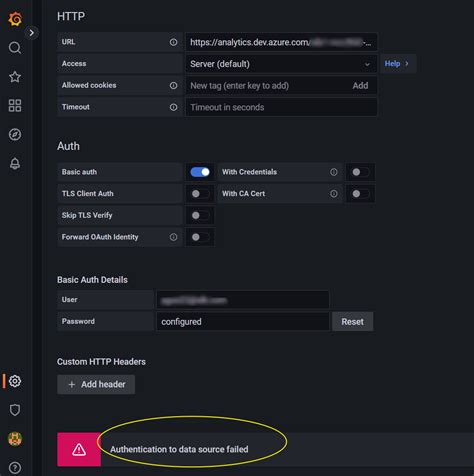Expand the sidebar with the arrow button
The width and height of the screenshot is (474, 476).
click(x=32, y=33)
